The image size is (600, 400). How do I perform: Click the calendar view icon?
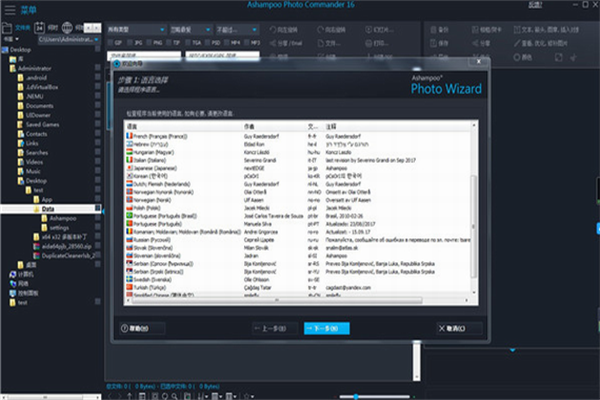point(39,28)
